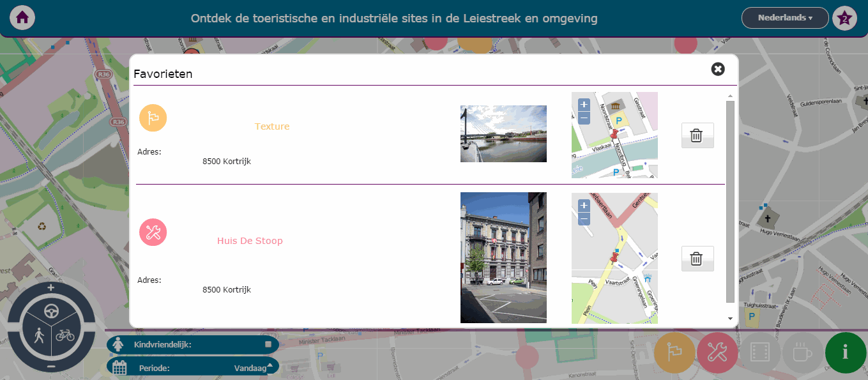This screenshot has width=868, height=380.
Task: Zoom in on the Huis De Stoop mini map
Action: coord(584,206)
